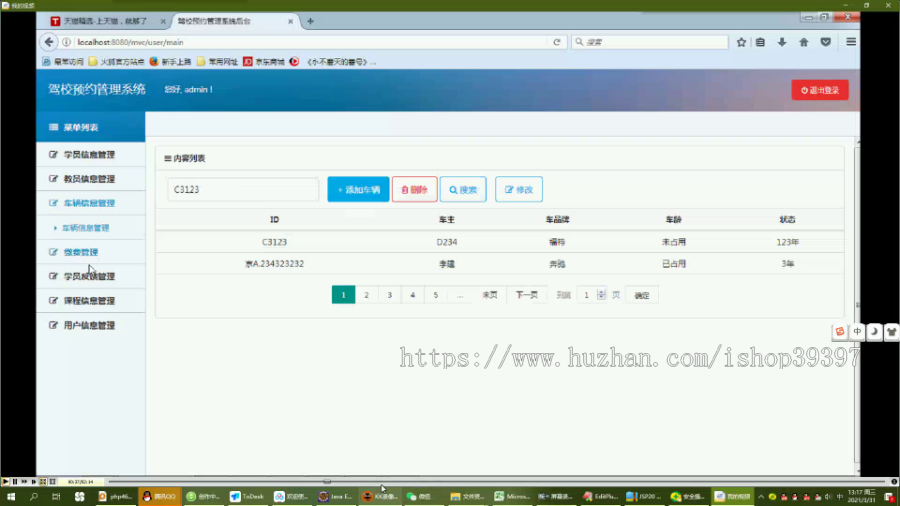Click the C3123 search input field

[243, 189]
